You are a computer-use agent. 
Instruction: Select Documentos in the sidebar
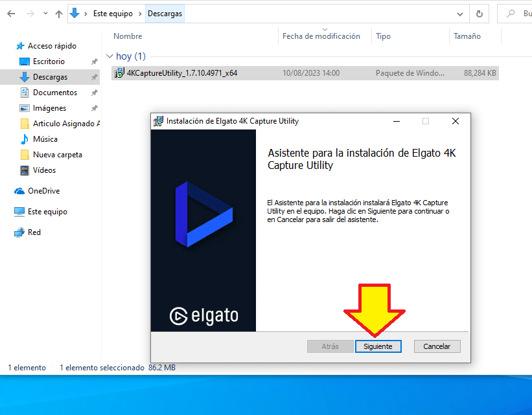tap(54, 93)
